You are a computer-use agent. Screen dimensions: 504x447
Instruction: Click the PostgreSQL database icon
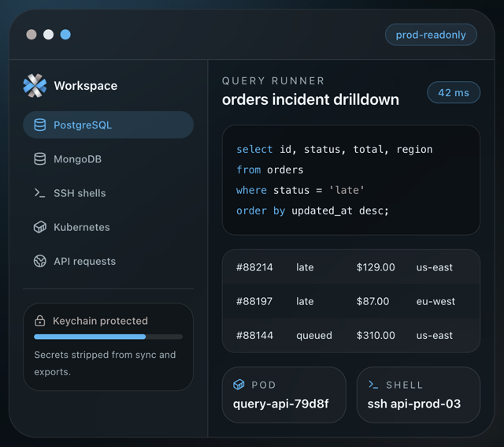pyautogui.click(x=40, y=125)
